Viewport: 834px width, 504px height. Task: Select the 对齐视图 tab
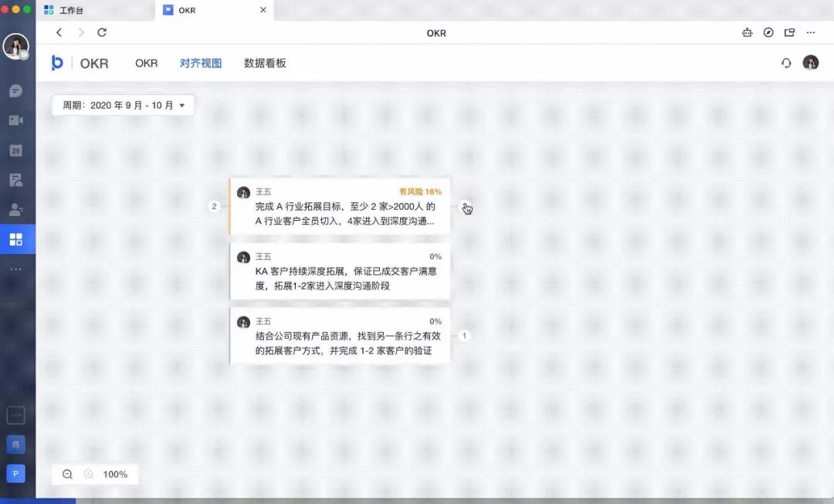201,63
